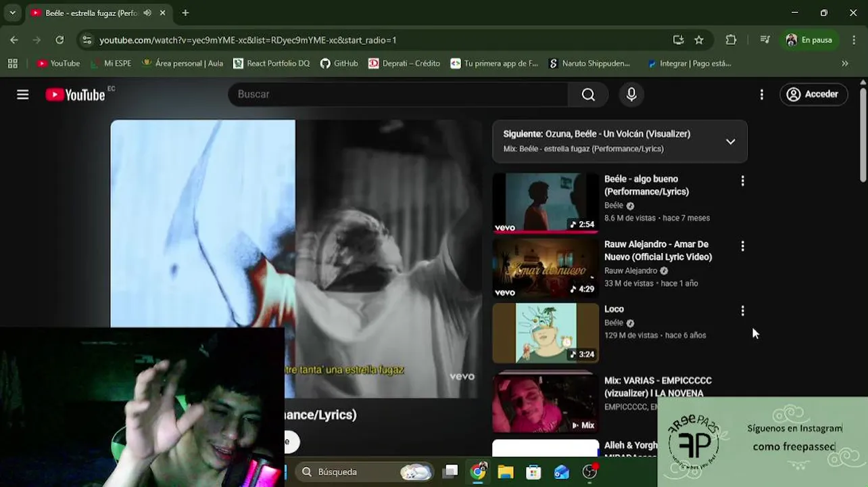Click the Rauw Alejandro channel name
868x487 pixels.
click(631, 271)
